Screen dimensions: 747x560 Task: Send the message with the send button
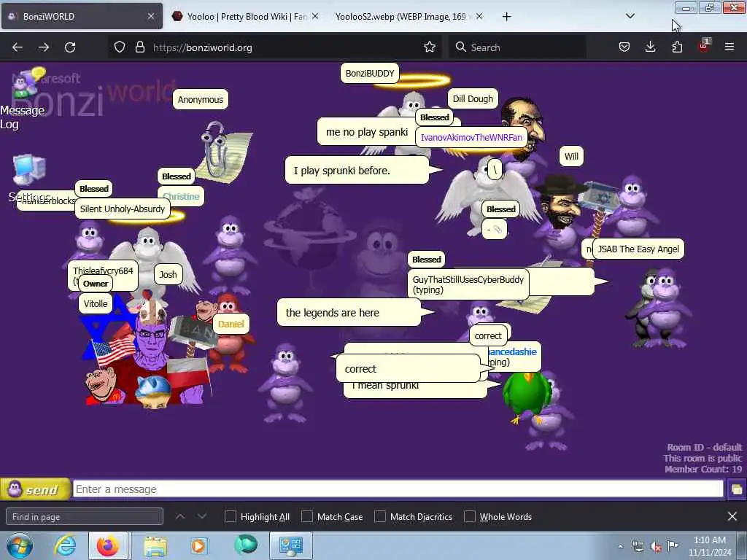pos(35,489)
